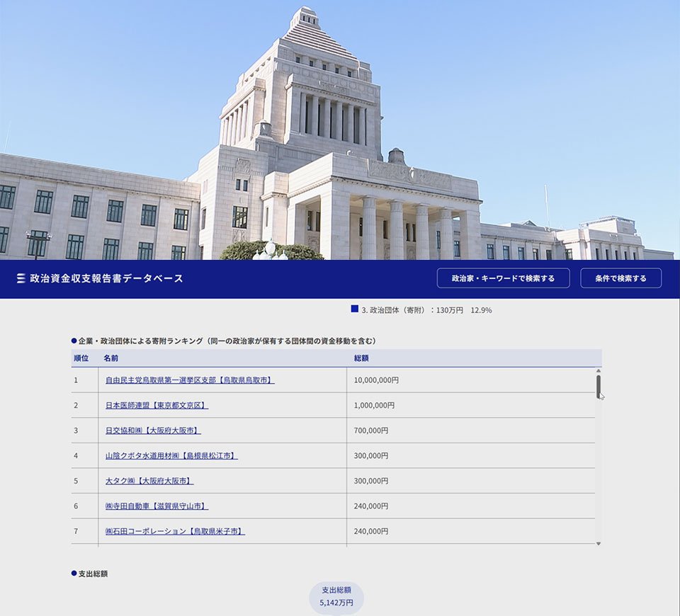Image resolution: width=680 pixels, height=616 pixels.
Task: Click the 政治資金収支報告書データベース site title
Action: 107,278
